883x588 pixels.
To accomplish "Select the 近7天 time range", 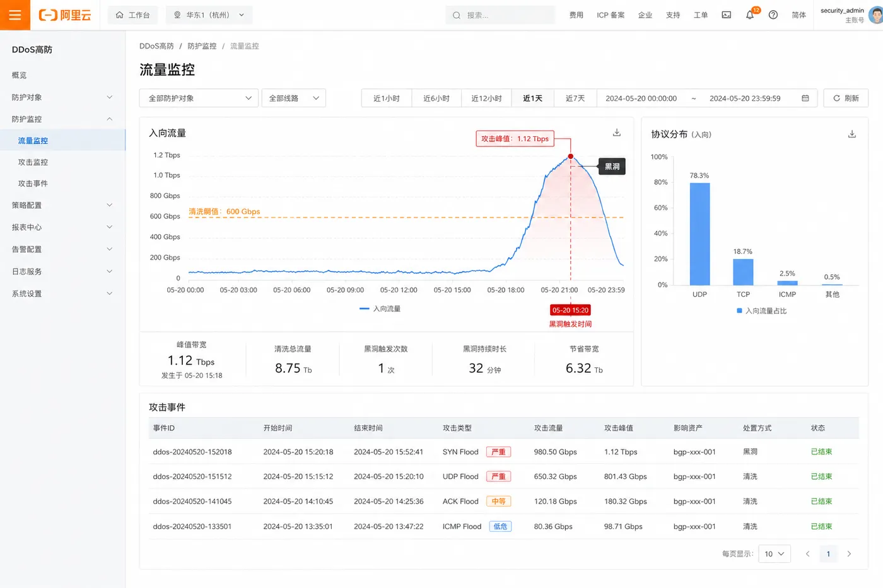I will point(575,98).
